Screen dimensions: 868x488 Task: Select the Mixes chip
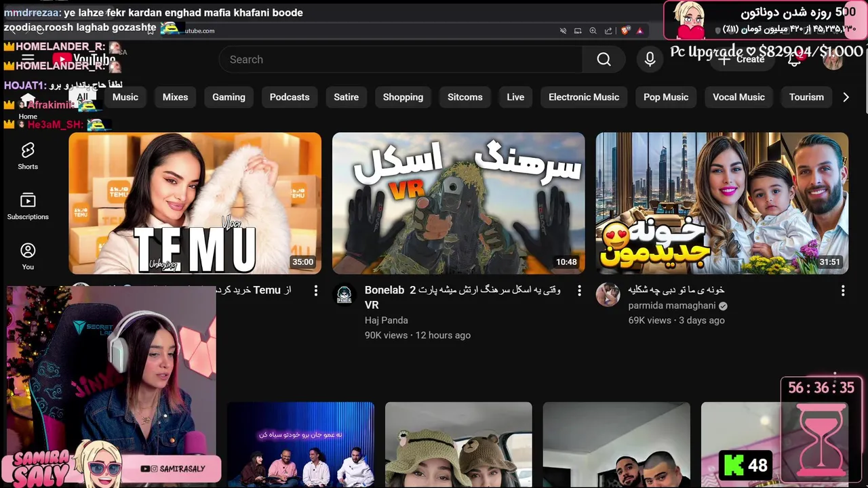(175, 97)
